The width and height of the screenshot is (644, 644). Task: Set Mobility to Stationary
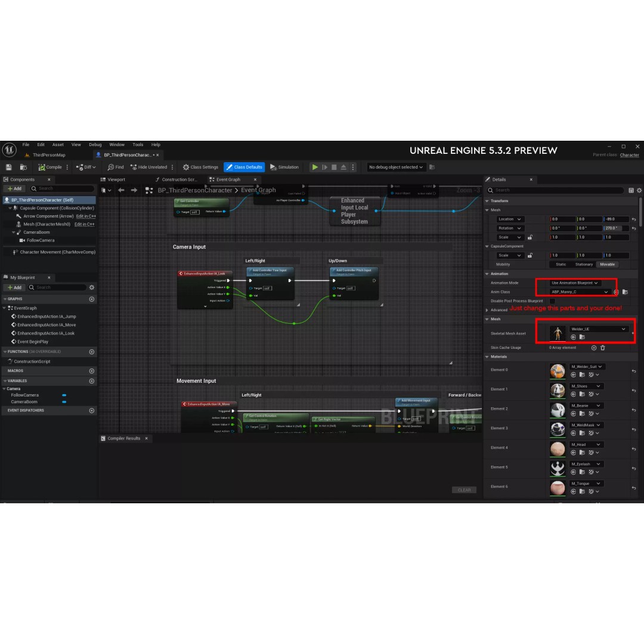point(584,265)
